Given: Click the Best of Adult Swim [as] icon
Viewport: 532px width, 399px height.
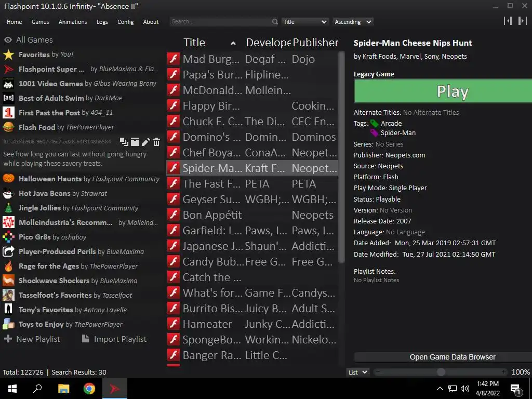Looking at the screenshot, I should tap(8, 98).
